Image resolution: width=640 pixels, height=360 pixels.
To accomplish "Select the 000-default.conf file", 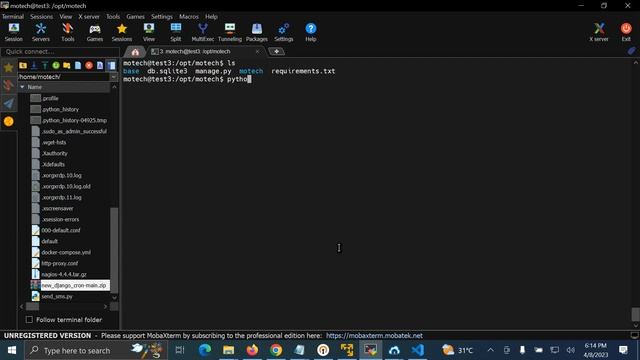I will [61, 230].
